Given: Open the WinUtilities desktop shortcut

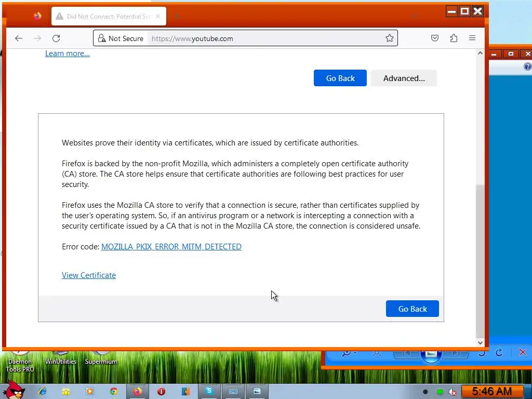Looking at the screenshot, I should point(61,358).
